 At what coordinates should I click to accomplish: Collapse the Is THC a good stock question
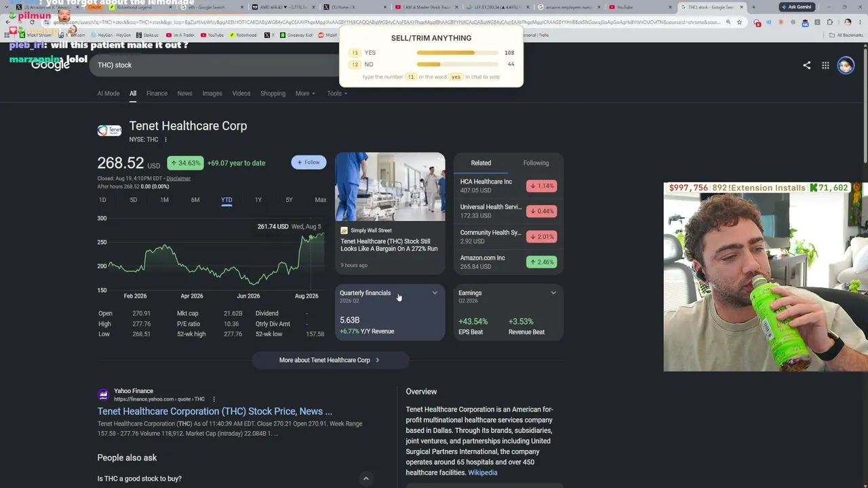pos(366,479)
